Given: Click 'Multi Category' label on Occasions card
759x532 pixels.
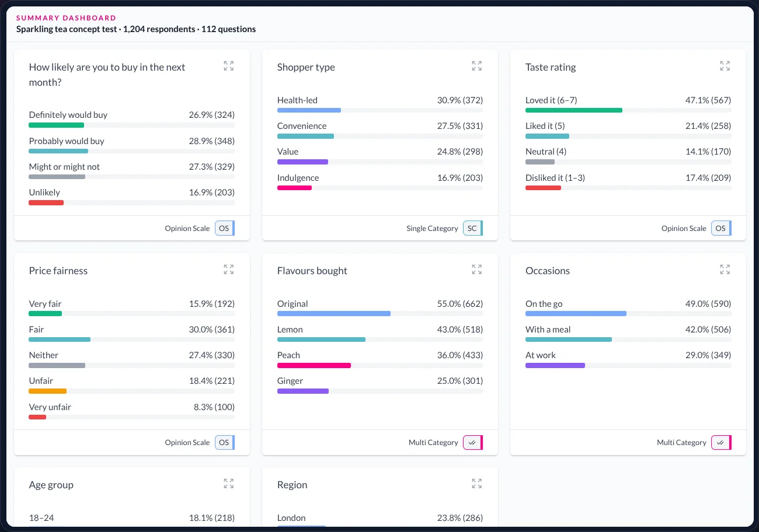Looking at the screenshot, I should click(681, 443).
